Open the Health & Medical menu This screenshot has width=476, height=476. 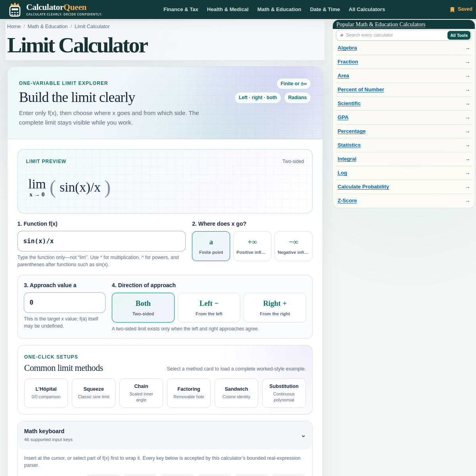[228, 10]
